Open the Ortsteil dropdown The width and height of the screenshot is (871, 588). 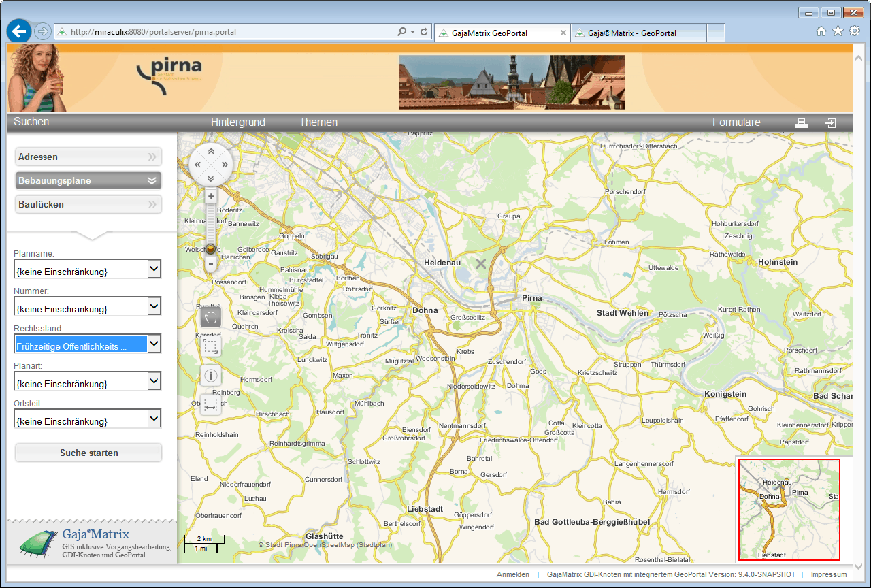click(154, 419)
